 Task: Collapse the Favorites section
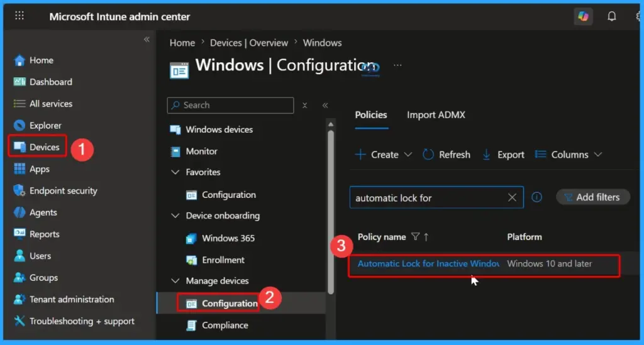175,172
